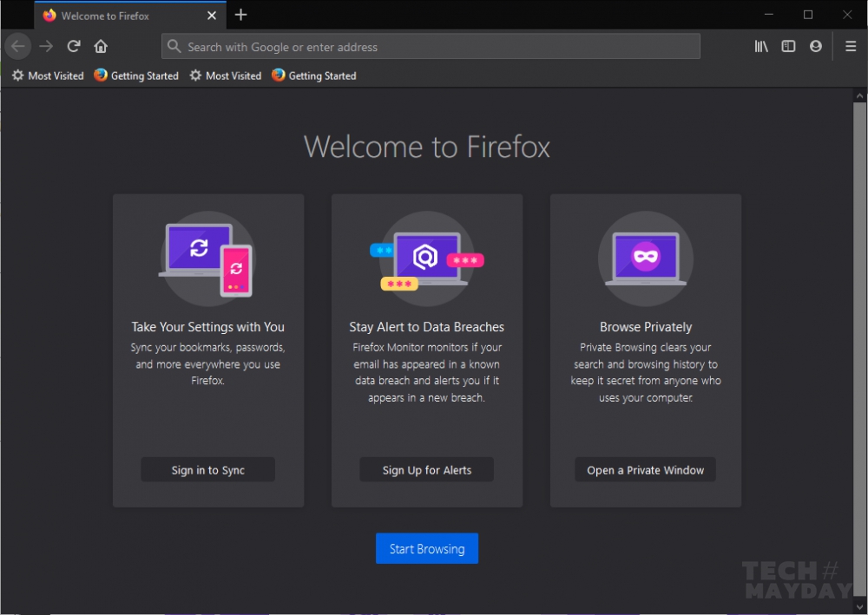Image resolution: width=868 pixels, height=615 pixels.
Task: Minimize the Firefox window
Action: [x=769, y=15]
